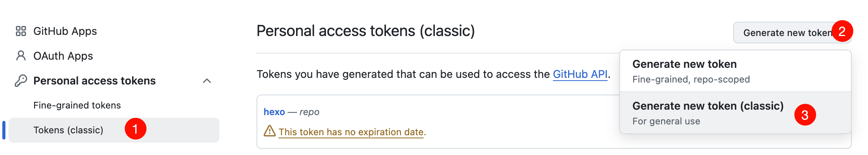This screenshot has width=868, height=155.
Task: Click "This token has no expiration date" link
Action: pos(352,132)
